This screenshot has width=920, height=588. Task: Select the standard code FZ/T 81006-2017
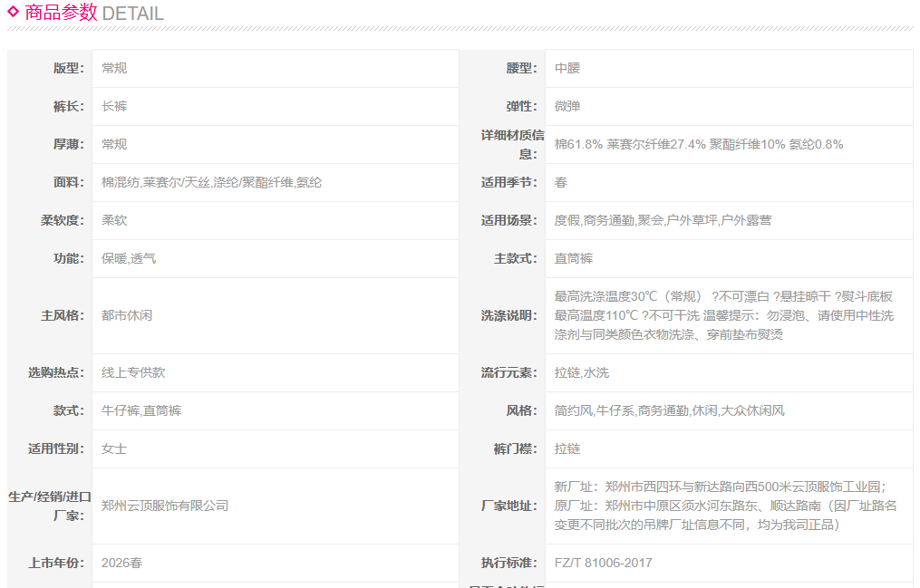[x=603, y=563]
